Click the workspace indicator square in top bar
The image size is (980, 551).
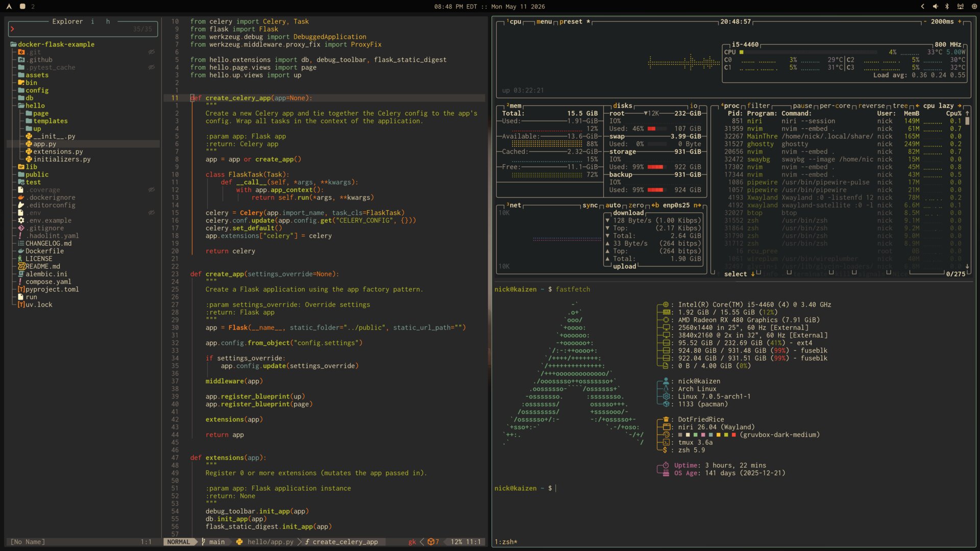point(22,7)
